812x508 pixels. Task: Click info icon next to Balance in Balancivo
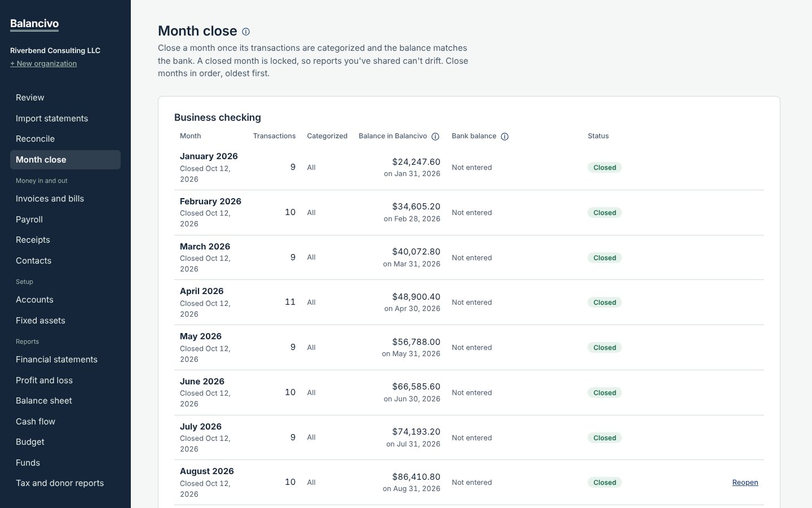pos(435,137)
